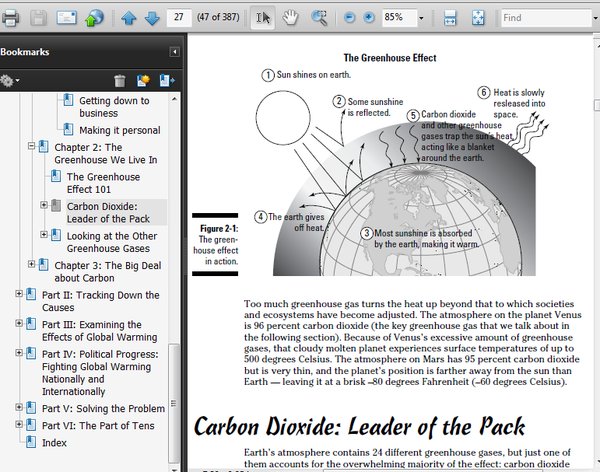
Task: Go to next page with down arrow
Action: click(151, 18)
